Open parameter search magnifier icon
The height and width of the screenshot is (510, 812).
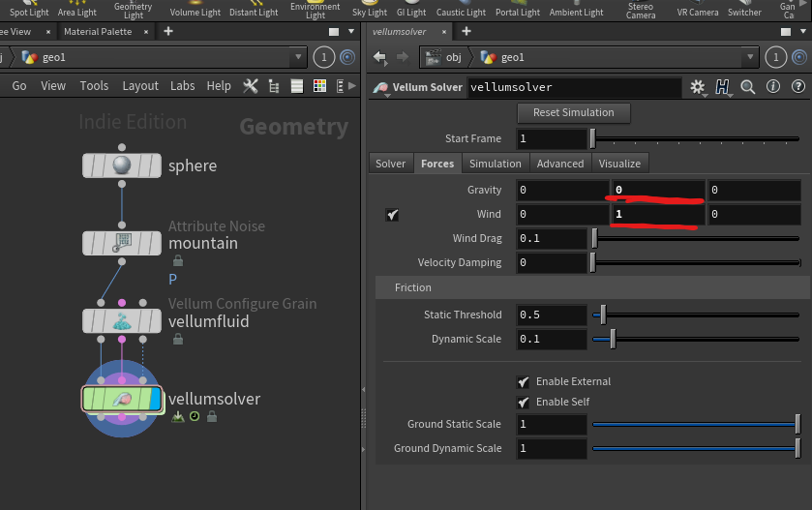click(747, 87)
